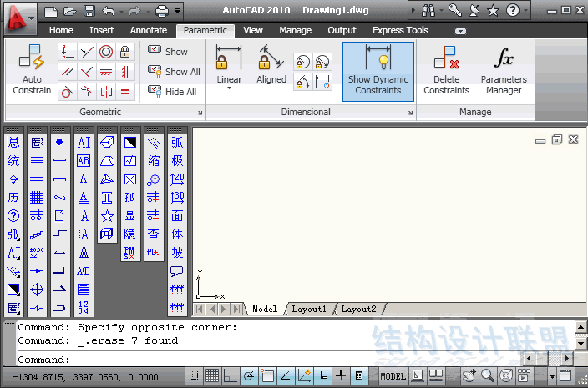Click the star icon in the floating toolbar

pos(107,216)
